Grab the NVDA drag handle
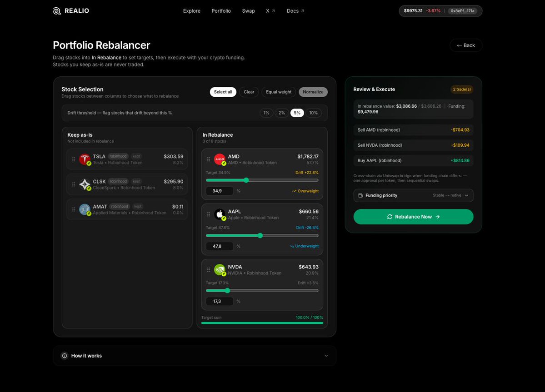 208,270
